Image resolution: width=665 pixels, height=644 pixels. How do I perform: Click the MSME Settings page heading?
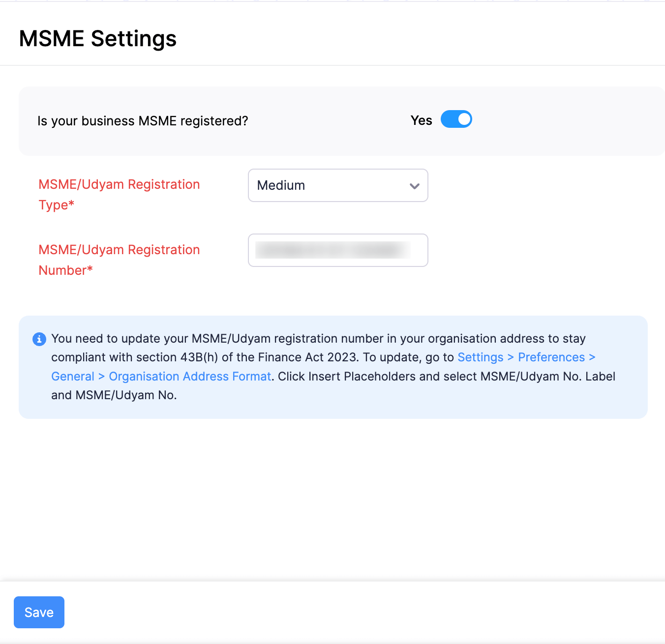click(x=97, y=38)
